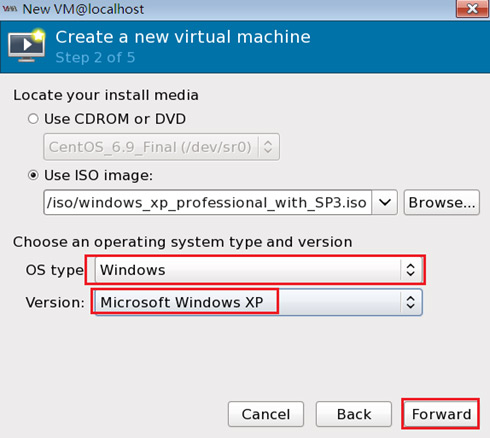
Task: Open the OS type Windows dropdown
Action: point(259,270)
